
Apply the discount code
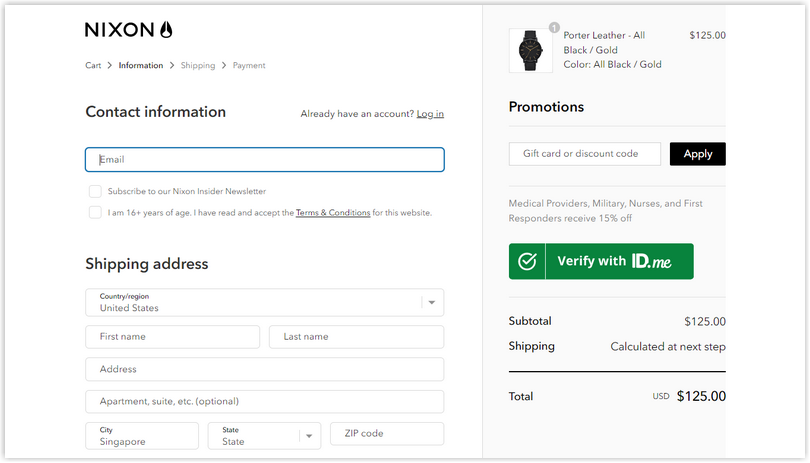697,154
